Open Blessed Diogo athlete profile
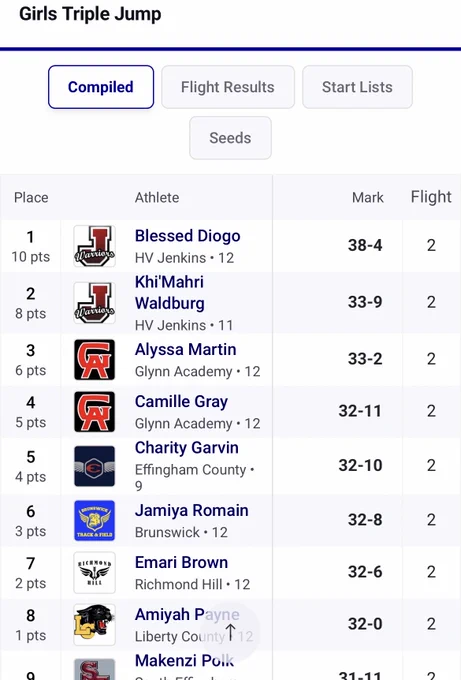This screenshot has height=680, width=461. click(x=187, y=236)
